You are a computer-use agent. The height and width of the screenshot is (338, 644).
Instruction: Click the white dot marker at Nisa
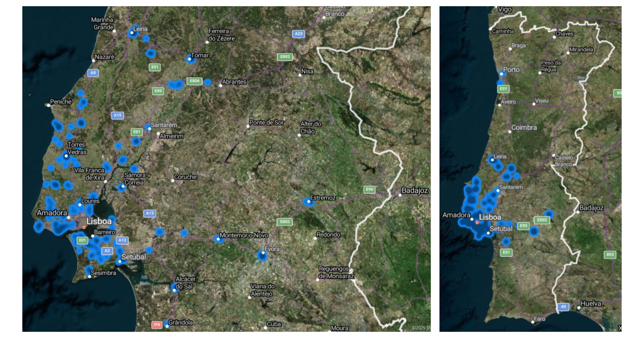300,75
